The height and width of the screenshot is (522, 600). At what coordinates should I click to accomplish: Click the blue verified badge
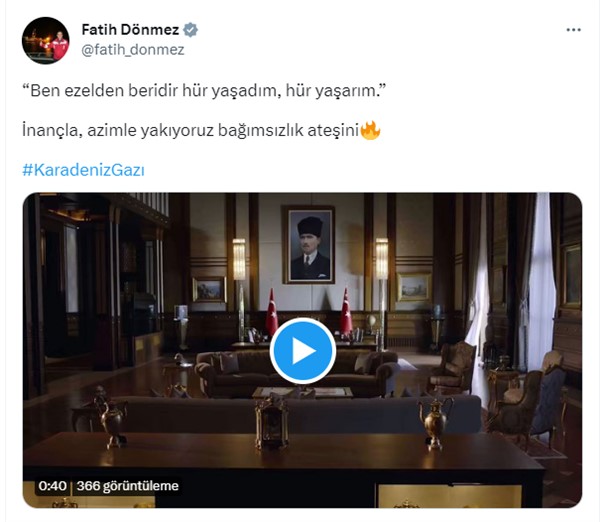(x=190, y=30)
